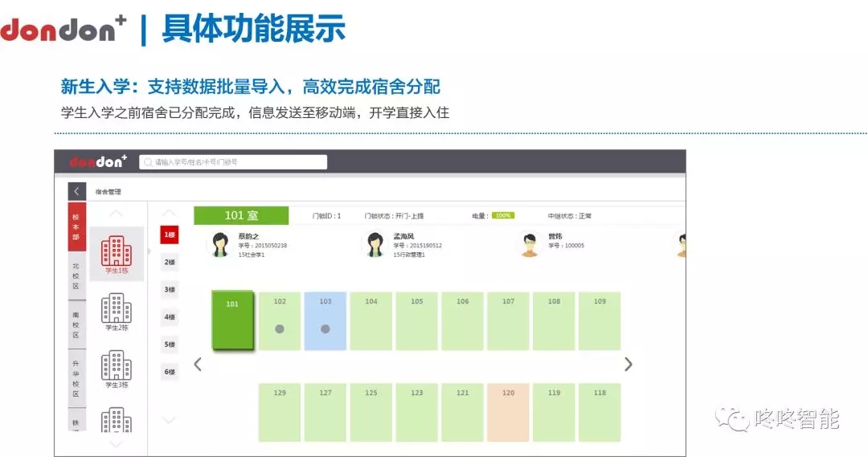Click the green 101 室 room header

pyautogui.click(x=241, y=215)
